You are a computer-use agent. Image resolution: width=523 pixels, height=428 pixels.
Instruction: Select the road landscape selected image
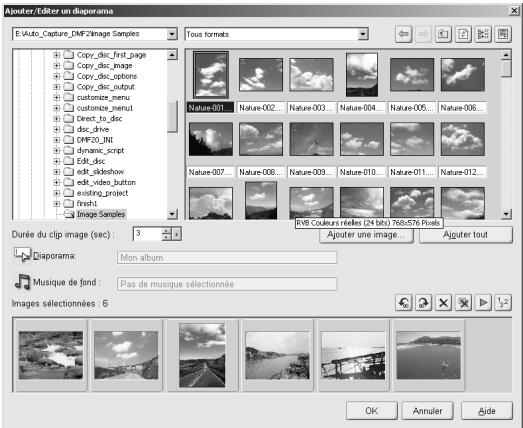(202, 355)
